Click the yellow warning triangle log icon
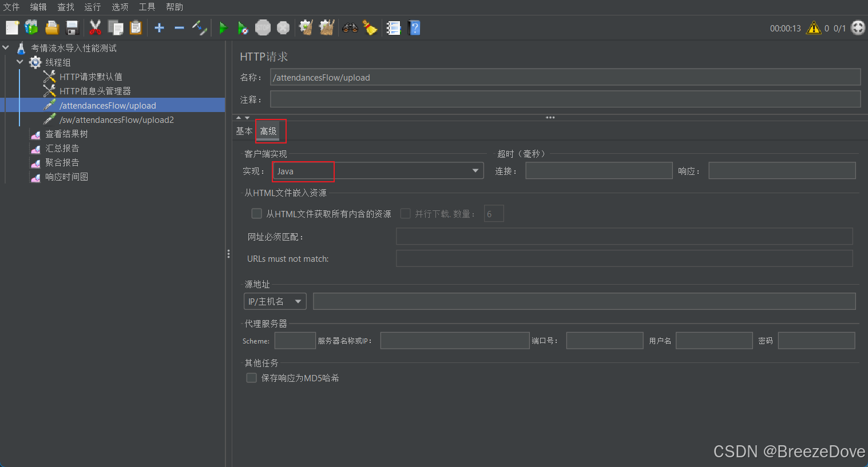Screen dimensions: 868x467 813,27
